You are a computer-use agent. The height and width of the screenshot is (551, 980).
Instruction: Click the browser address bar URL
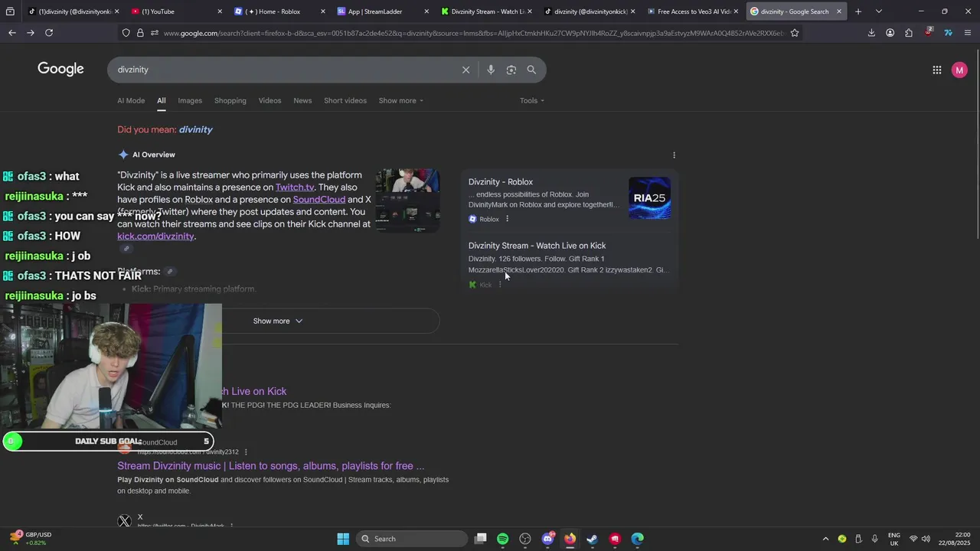click(x=472, y=33)
